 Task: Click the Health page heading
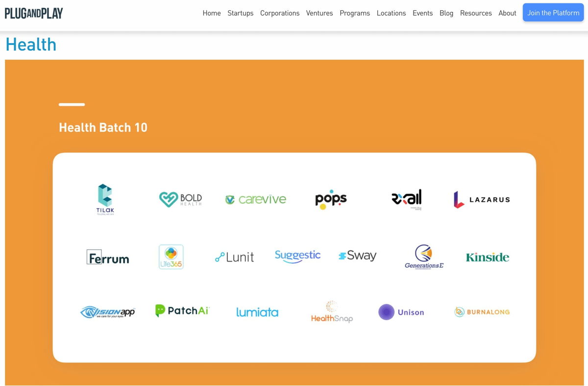[x=31, y=45]
